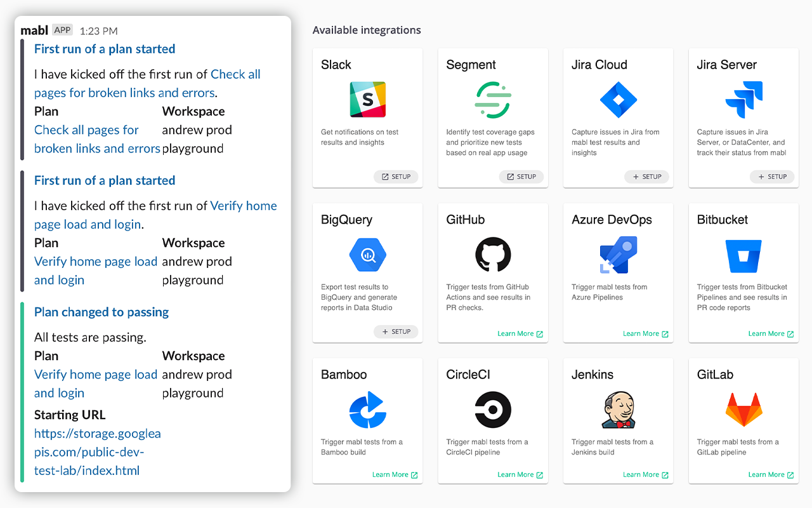The width and height of the screenshot is (812, 508).
Task: Click the GitHub Octocat icon
Action: point(493,255)
